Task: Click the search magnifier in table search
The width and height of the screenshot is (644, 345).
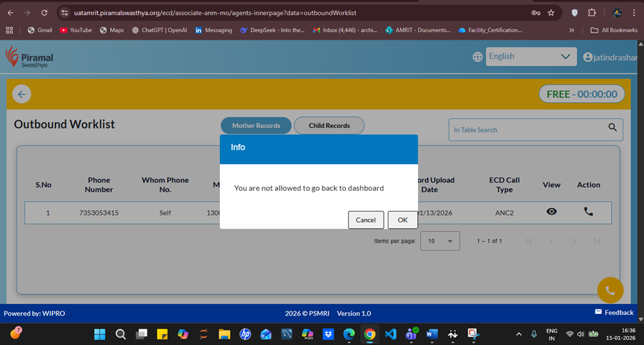Action: (612, 128)
